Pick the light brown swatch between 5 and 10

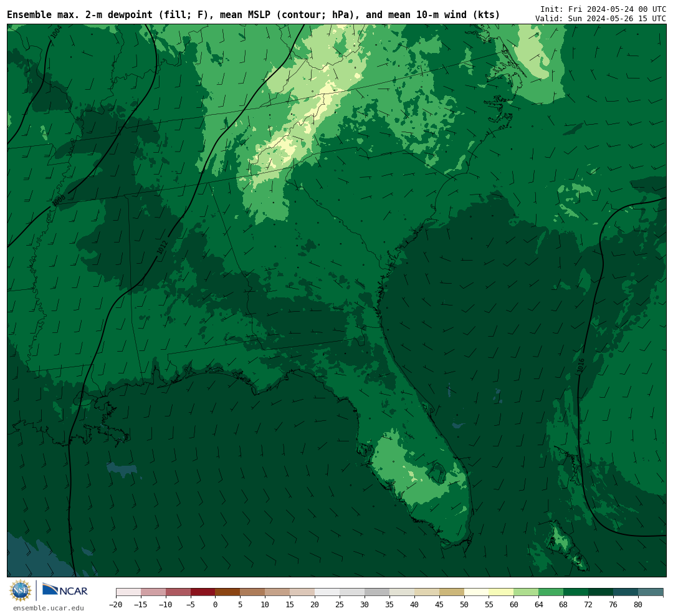[x=253, y=592]
